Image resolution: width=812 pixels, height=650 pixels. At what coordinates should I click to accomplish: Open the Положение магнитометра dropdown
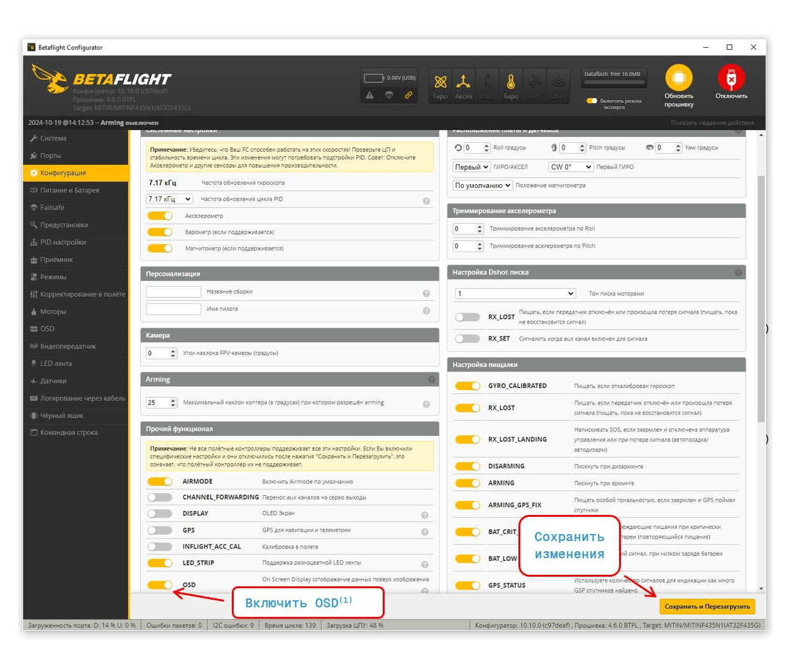pyautogui.click(x=483, y=185)
